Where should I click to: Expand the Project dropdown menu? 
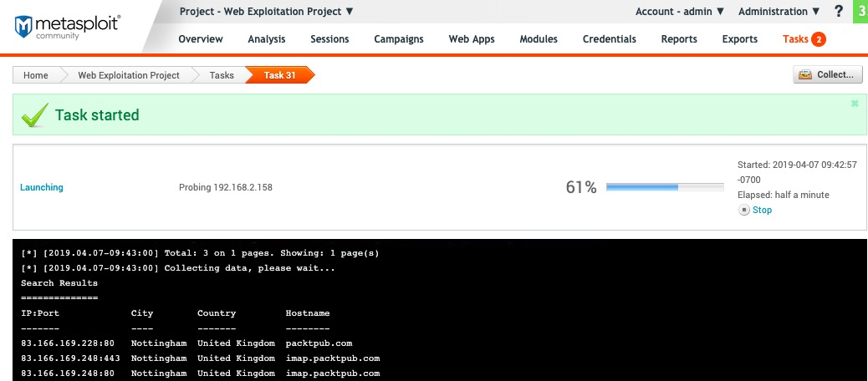click(267, 12)
